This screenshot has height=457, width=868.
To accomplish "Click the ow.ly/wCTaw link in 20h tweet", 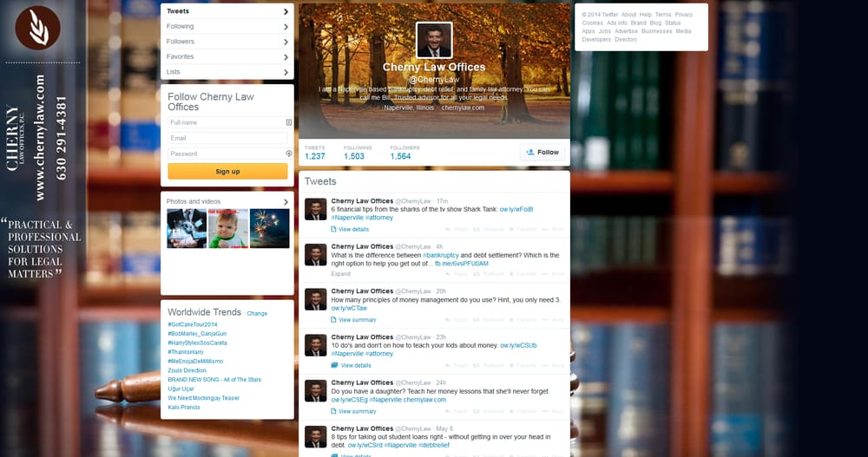I will click(x=349, y=308).
